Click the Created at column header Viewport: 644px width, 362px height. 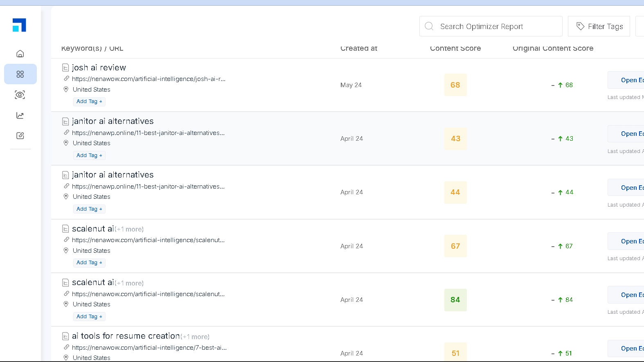[359, 48]
